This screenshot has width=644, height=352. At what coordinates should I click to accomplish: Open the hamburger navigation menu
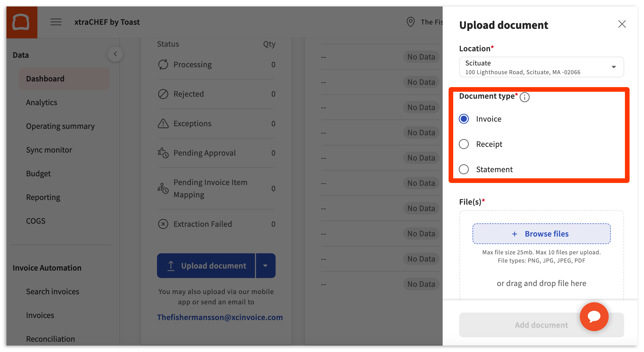coord(56,22)
